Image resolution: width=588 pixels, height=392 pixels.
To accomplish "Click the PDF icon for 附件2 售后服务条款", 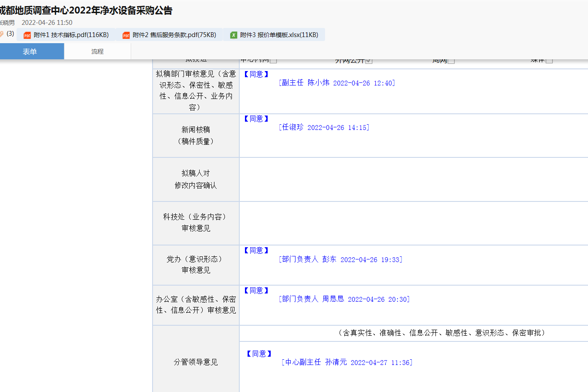I will pos(126,35).
